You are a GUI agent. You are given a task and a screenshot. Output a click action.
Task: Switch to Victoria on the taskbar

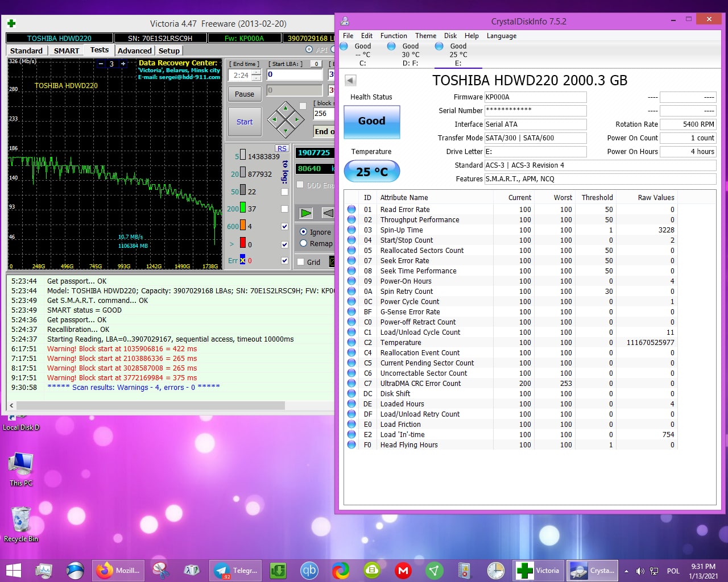click(x=538, y=570)
